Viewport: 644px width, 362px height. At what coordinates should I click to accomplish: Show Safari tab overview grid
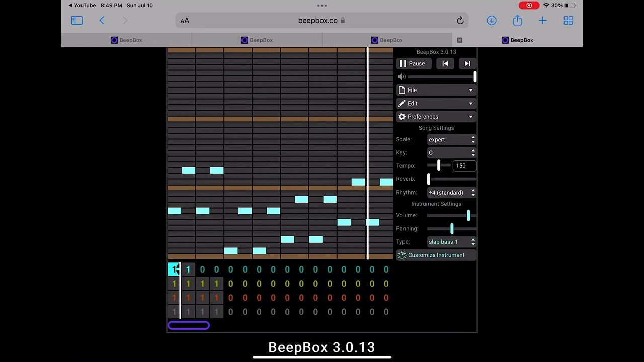point(568,21)
